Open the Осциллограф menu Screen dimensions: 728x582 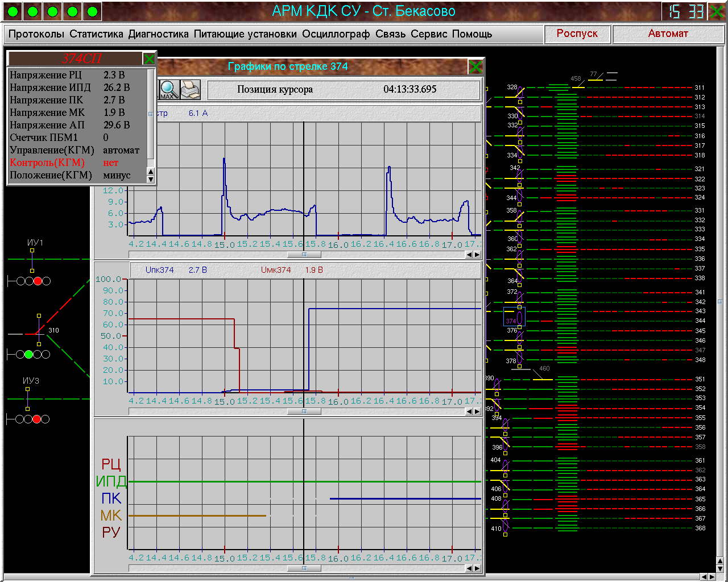pyautogui.click(x=336, y=34)
